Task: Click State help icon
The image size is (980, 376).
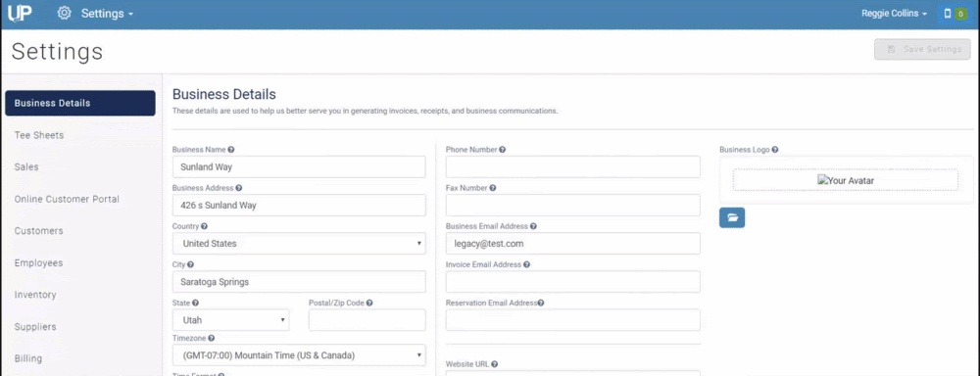Action: point(196,303)
